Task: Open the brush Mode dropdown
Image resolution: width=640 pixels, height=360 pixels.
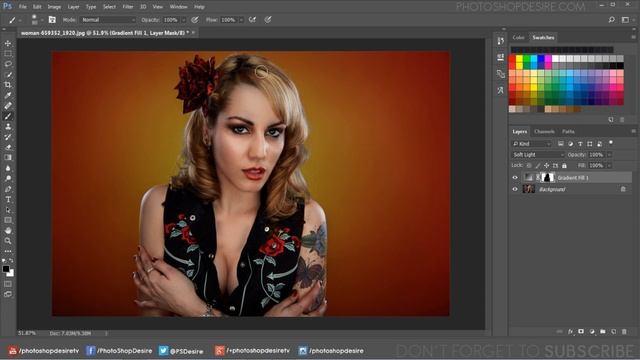Action: click(x=108, y=20)
